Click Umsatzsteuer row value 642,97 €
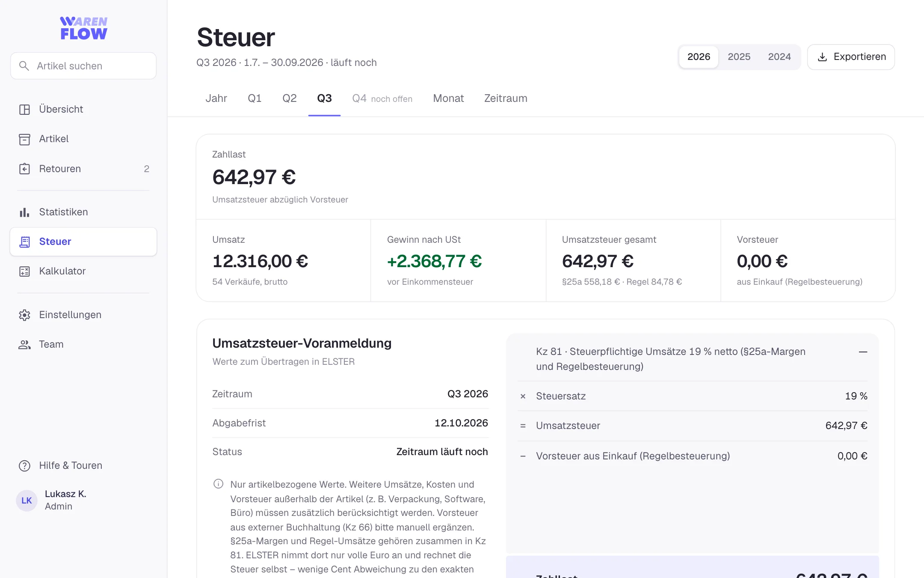This screenshot has height=578, width=924. pyautogui.click(x=846, y=426)
